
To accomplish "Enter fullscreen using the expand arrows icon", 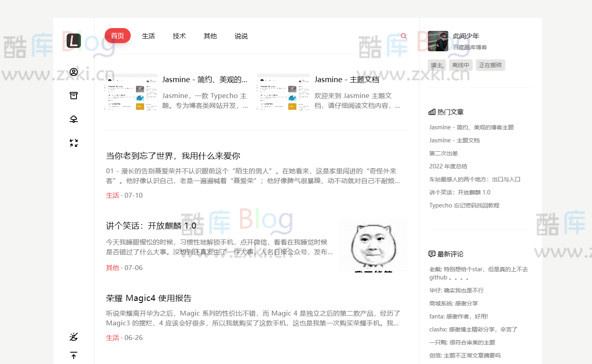I will [73, 143].
